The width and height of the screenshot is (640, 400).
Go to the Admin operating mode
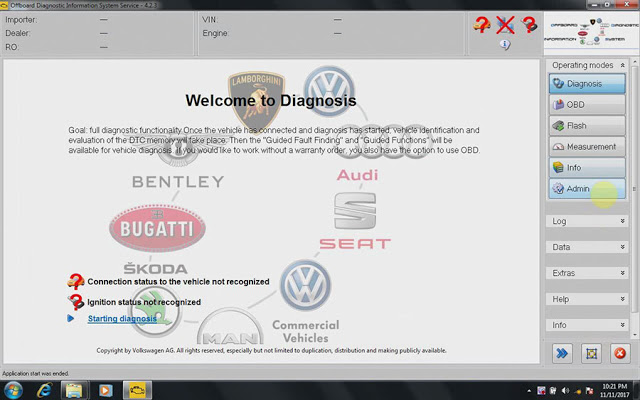coord(587,189)
